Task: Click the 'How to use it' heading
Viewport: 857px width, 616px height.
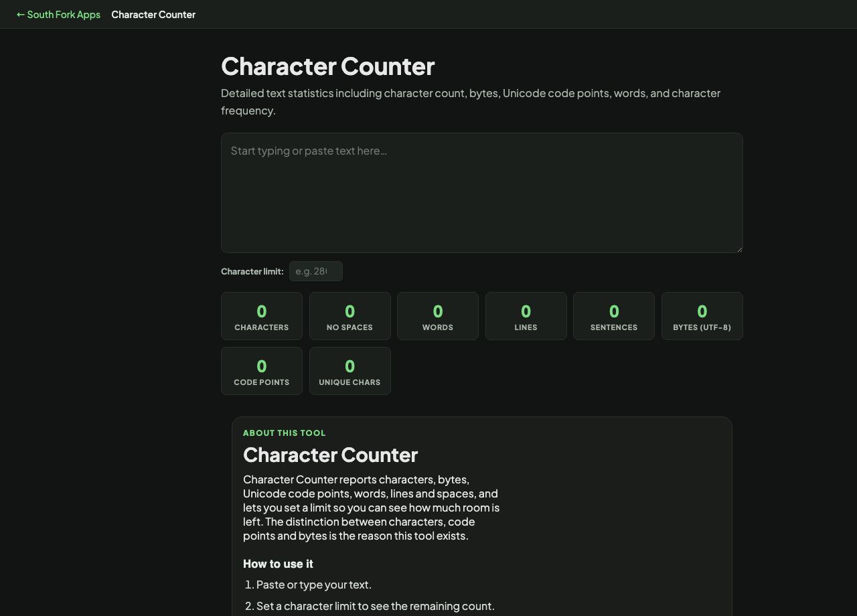Action: coord(278,564)
